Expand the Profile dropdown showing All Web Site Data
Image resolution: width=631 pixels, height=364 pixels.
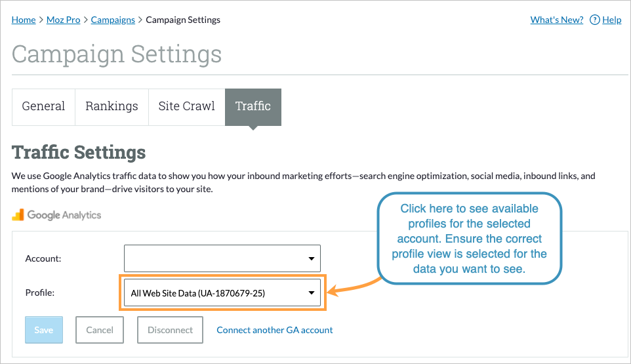pos(222,293)
